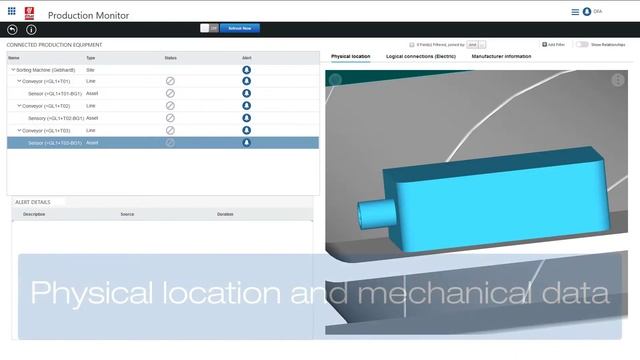Select Sorting Machine (Gebhardt) row
This screenshot has width=640, height=360.
163,70
